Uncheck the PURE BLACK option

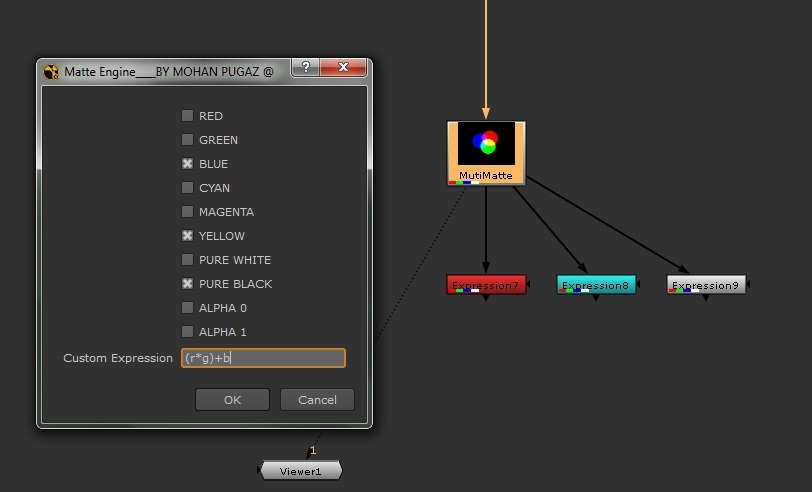[x=187, y=284]
